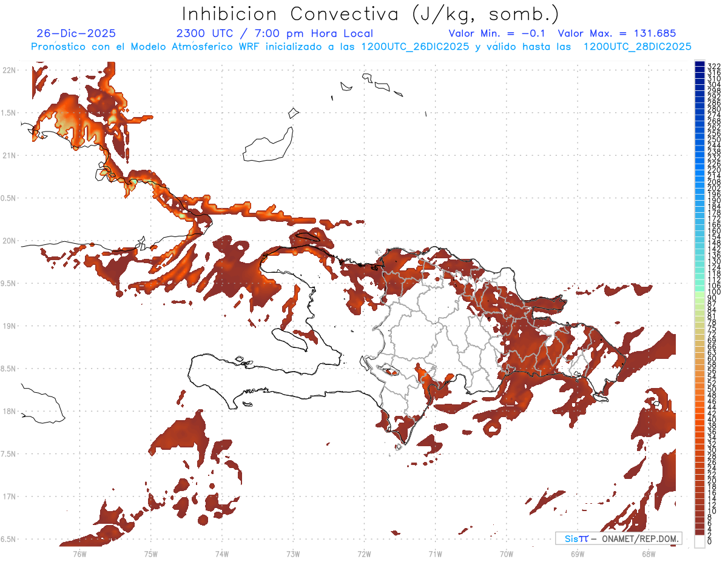Click the 71W longitude label
This screenshot has width=728, height=562.
pos(435,554)
